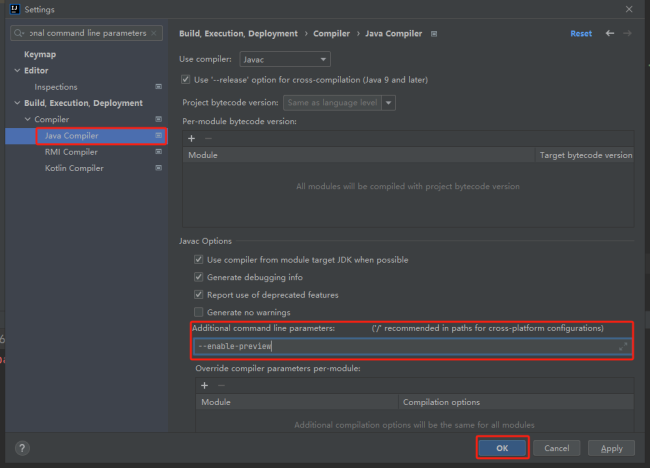Toggle Generate debugging info checkbox
This screenshot has width=650, height=468.
pyautogui.click(x=199, y=277)
